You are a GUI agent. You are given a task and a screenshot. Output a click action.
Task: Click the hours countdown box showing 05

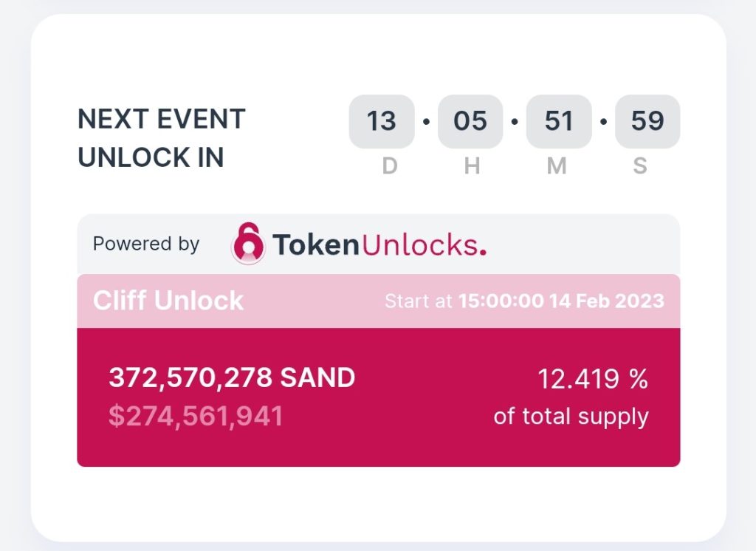470,121
